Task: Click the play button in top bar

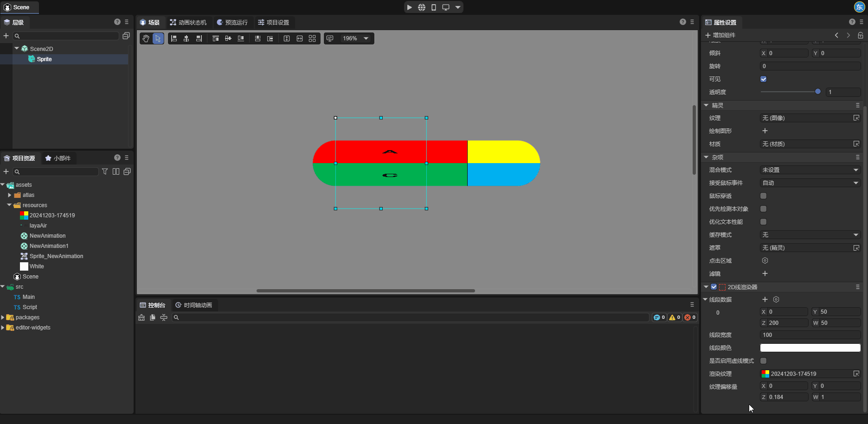Action: pyautogui.click(x=409, y=7)
